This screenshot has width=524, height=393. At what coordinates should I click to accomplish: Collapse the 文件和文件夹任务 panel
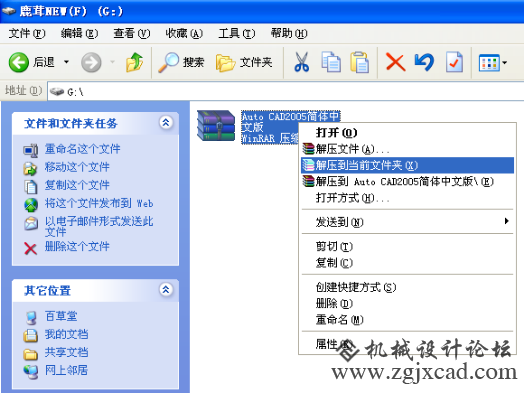click(x=166, y=123)
